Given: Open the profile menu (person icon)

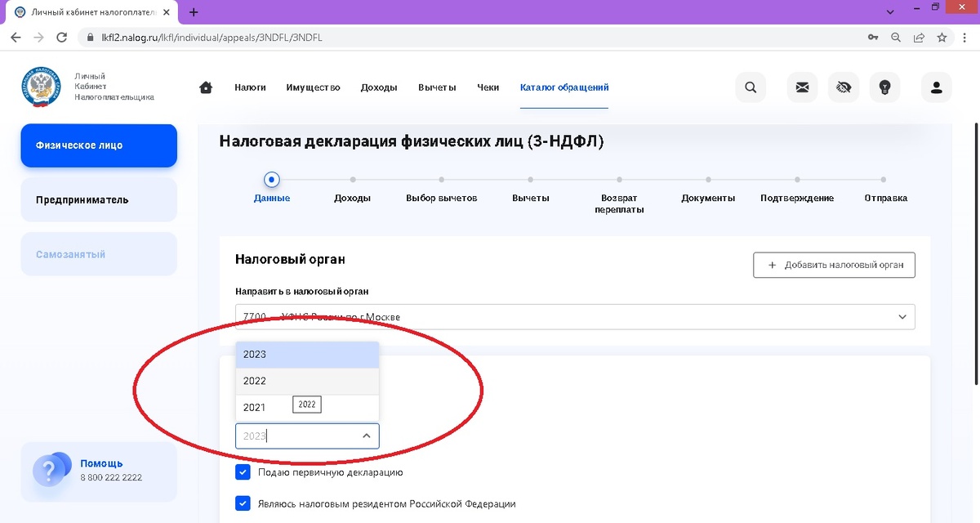Looking at the screenshot, I should pyautogui.click(x=936, y=87).
